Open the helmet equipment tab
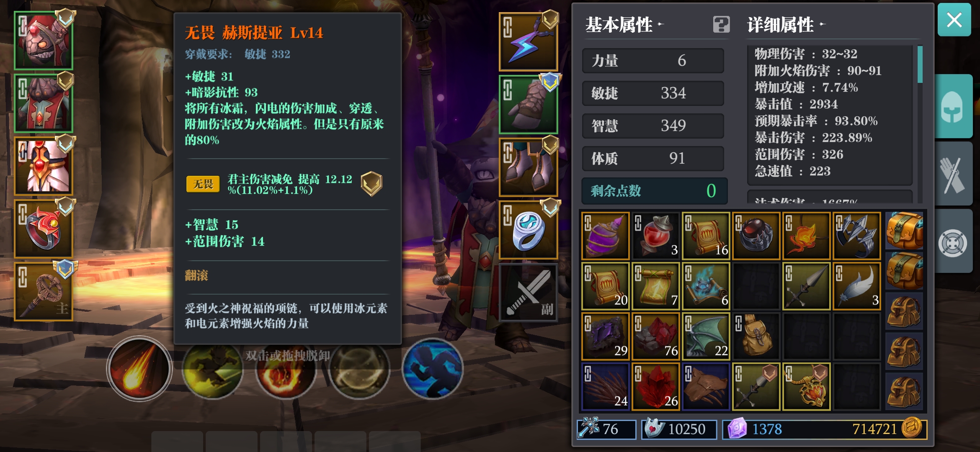This screenshot has height=452, width=980. pos(953,106)
